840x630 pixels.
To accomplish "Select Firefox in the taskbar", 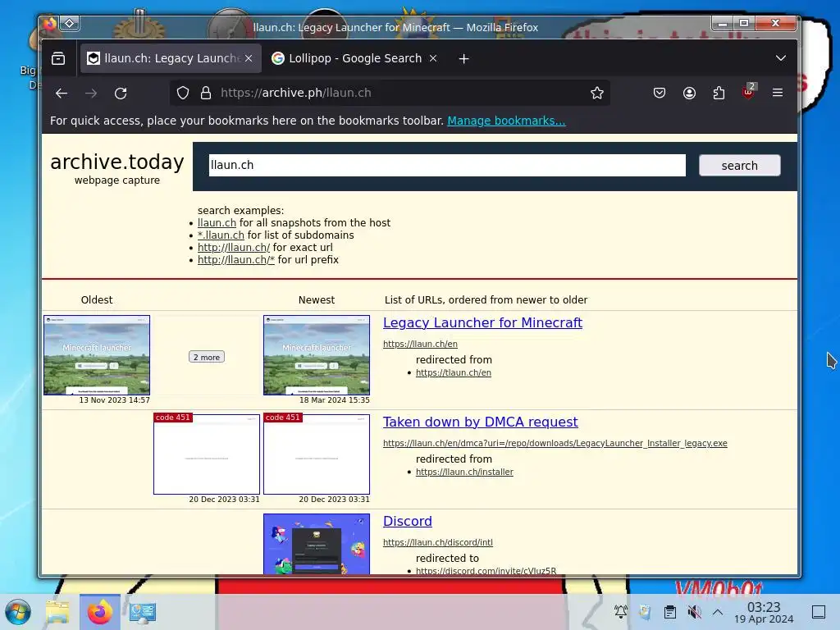I will pyautogui.click(x=100, y=612).
